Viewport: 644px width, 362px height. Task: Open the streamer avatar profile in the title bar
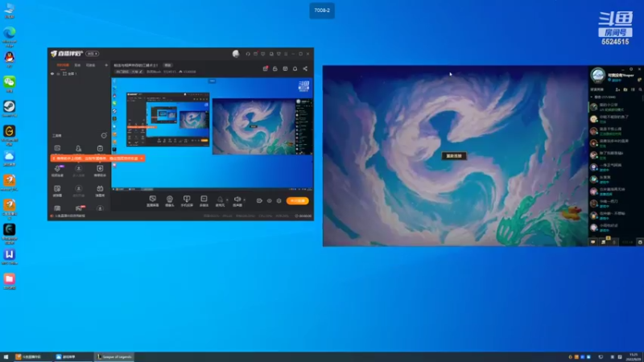pyautogui.click(x=236, y=54)
